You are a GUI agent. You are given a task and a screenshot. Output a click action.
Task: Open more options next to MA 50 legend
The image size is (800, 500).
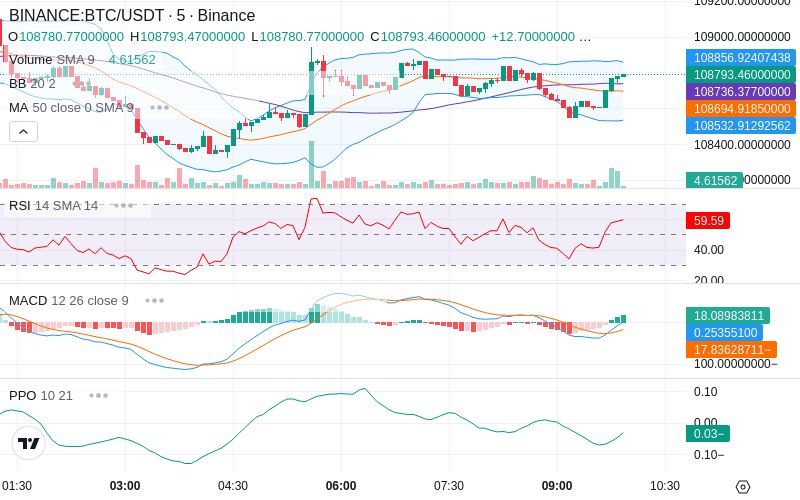[160, 108]
